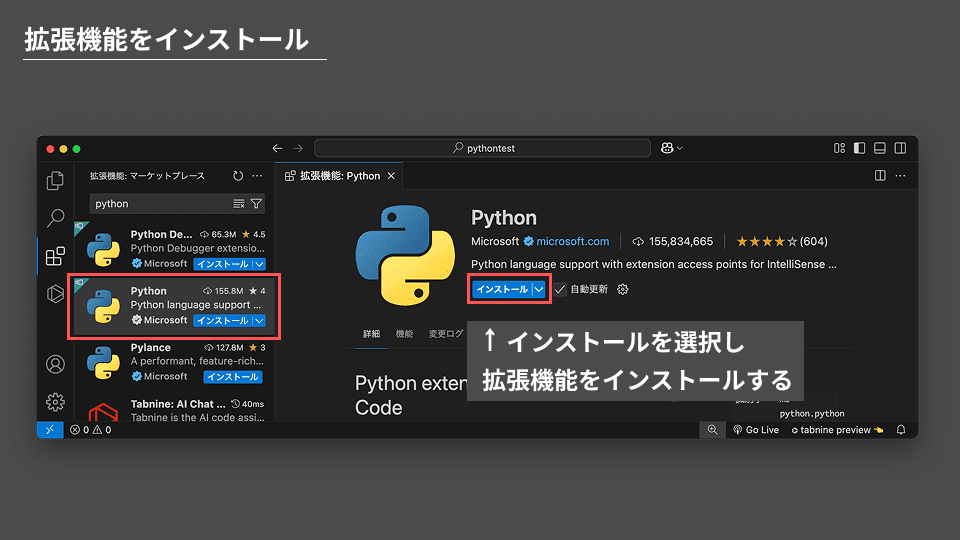Screen dimensions: 960x540
Task: Open the Copilot icon in title bar
Action: (667, 148)
